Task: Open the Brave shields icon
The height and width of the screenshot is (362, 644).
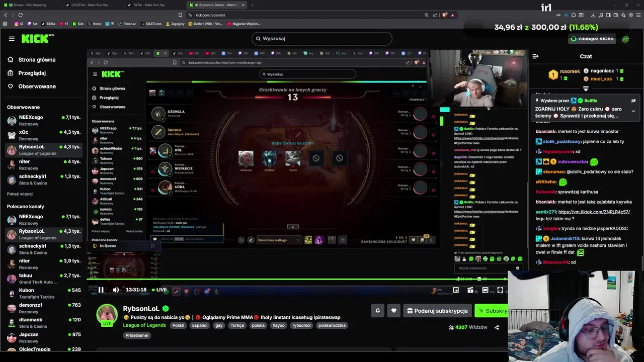Action: (444, 15)
